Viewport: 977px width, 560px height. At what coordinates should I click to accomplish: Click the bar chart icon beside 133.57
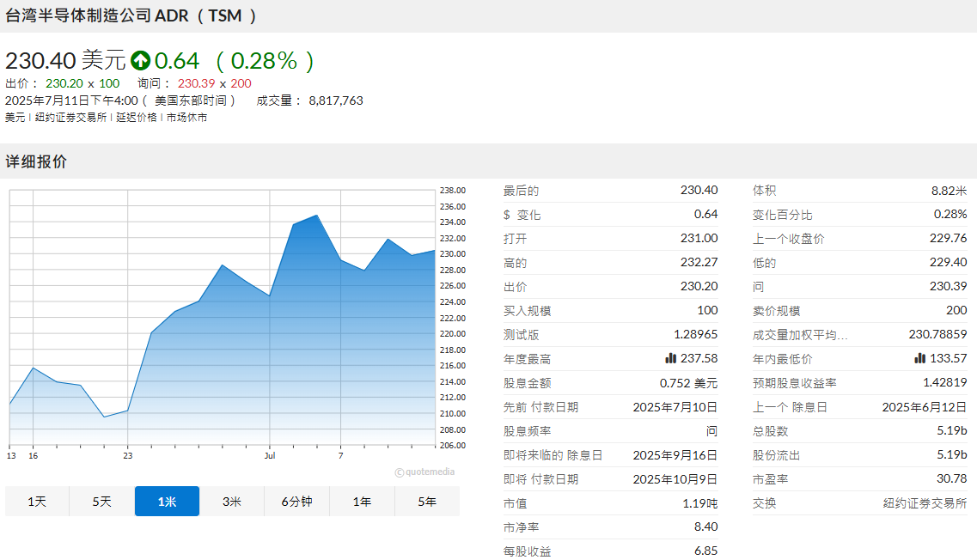919,358
